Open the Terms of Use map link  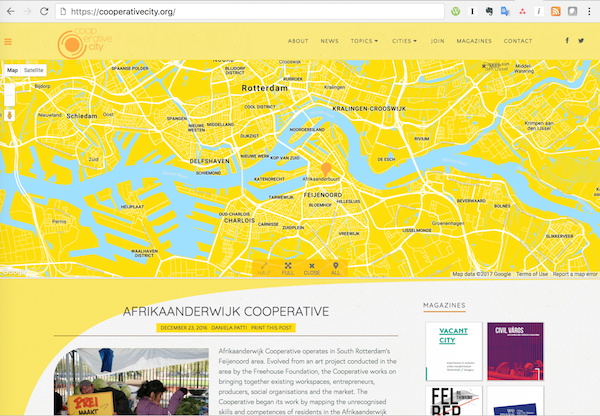(x=532, y=274)
